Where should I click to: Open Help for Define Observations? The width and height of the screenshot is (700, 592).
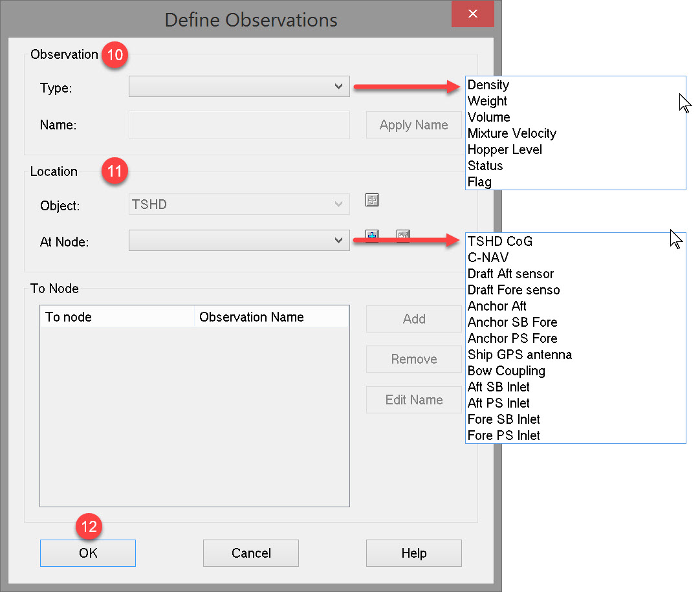[413, 553]
